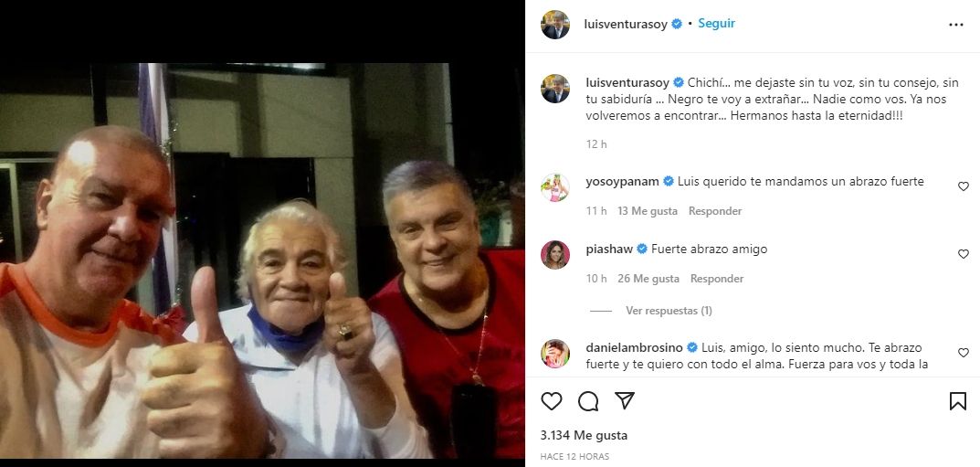Like danielambrosino's comment heart
The width and height of the screenshot is (980, 467).
point(964,353)
